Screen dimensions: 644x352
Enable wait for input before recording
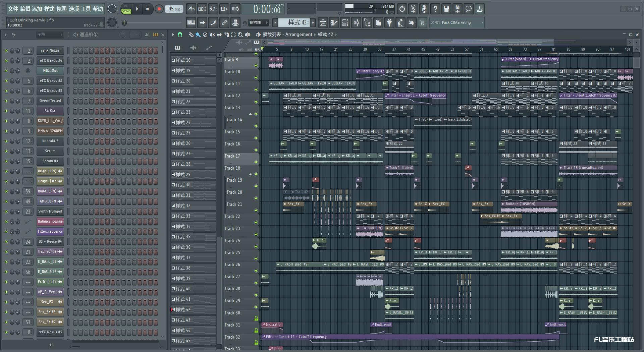pyautogui.click(x=202, y=9)
